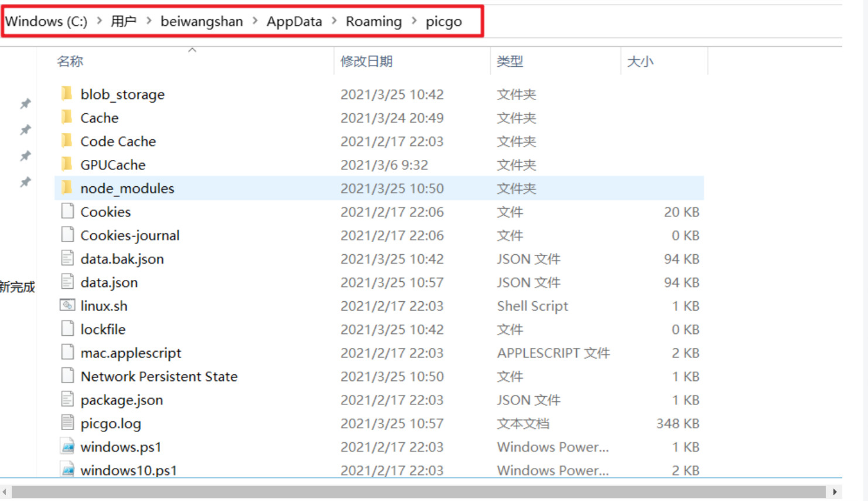The height and width of the screenshot is (501, 868).
Task: Select the mac.applescript file name
Action: pyautogui.click(x=131, y=353)
